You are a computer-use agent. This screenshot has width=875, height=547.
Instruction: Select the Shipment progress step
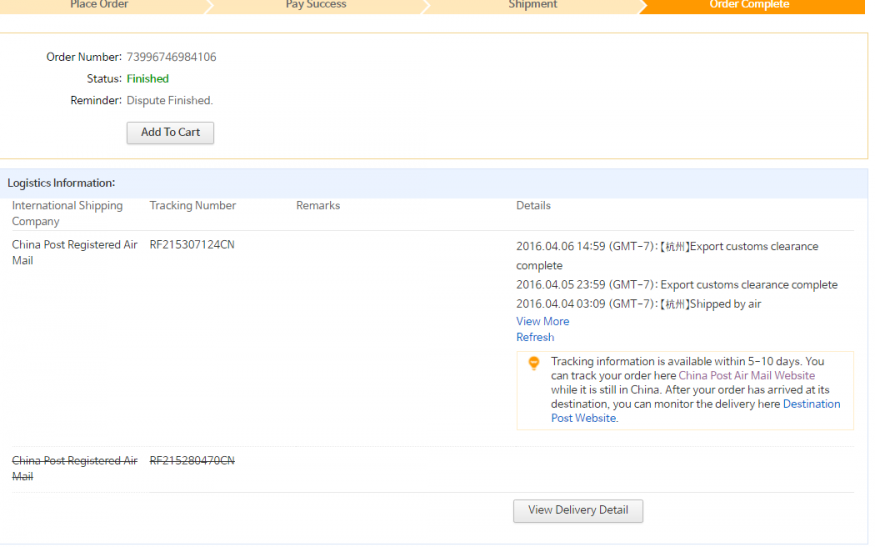click(533, 5)
